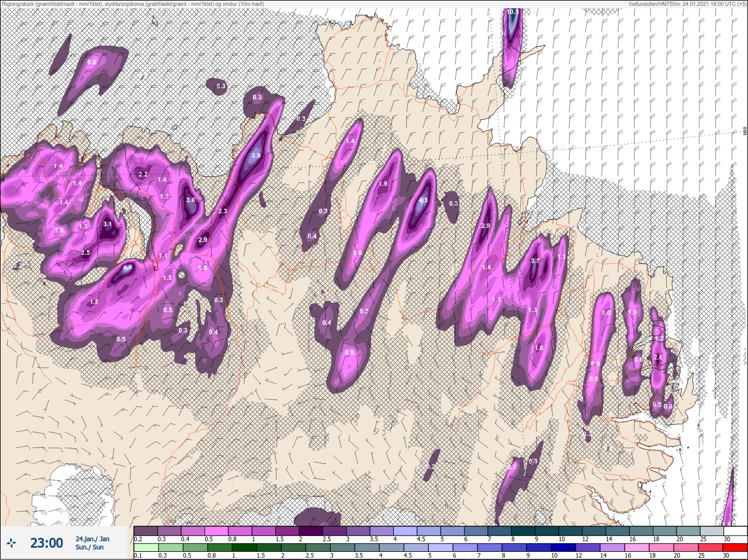Image resolution: width=748 pixels, height=560 pixels.
Task: Click the 1.8 precipitation value on map
Action: (94, 302)
